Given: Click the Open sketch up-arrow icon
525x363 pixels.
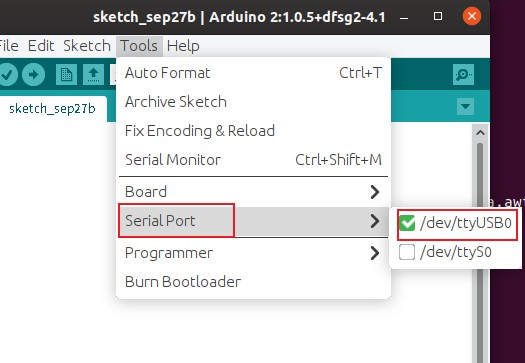Looking at the screenshot, I should pyautogui.click(x=93, y=74).
